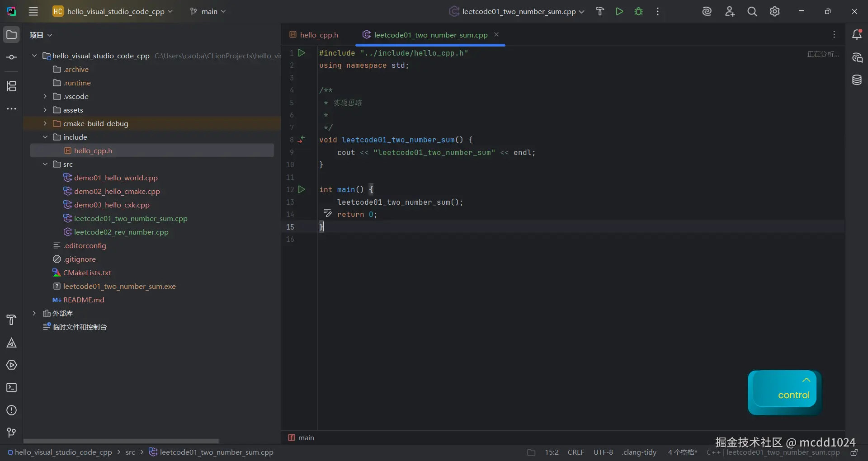Click the Build hammer icon in the top toolbar

click(x=600, y=12)
